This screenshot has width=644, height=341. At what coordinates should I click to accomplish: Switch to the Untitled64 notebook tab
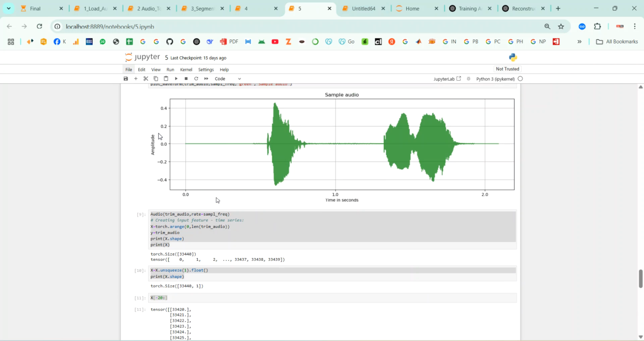click(x=364, y=8)
